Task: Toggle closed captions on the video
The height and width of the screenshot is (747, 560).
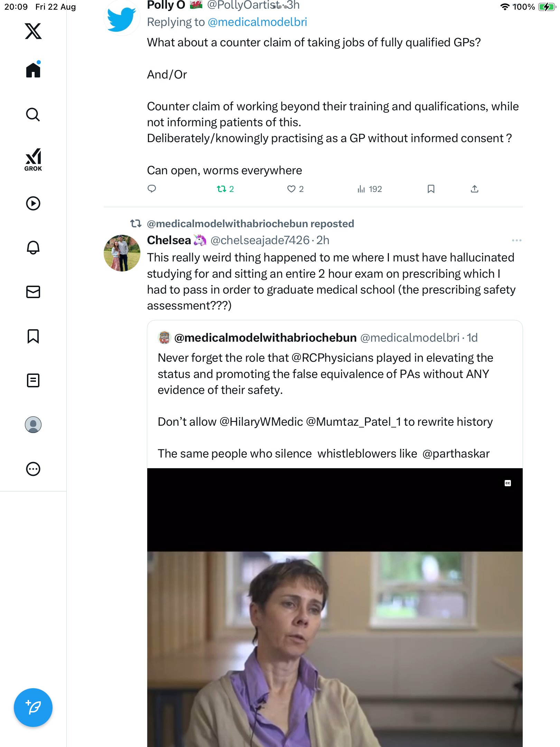Action: (507, 483)
